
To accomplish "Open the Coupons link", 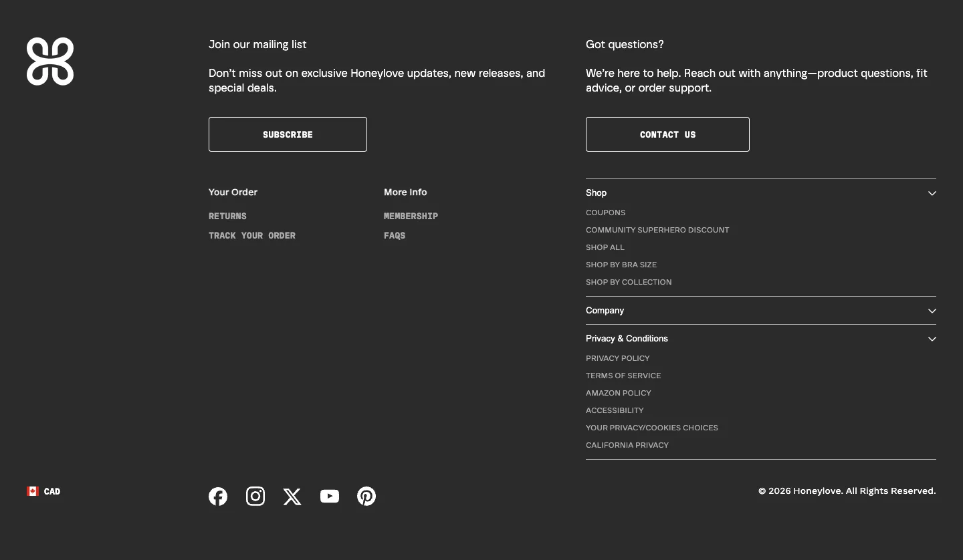I will pos(606,213).
